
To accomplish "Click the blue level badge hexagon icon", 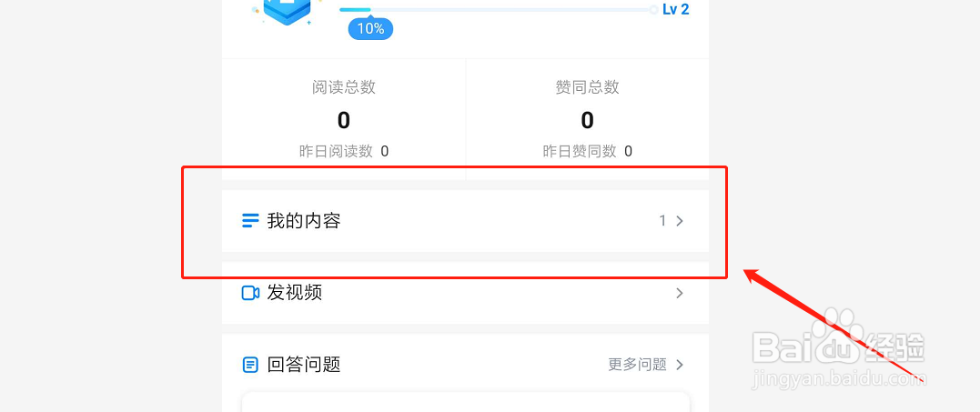I will coord(287,11).
